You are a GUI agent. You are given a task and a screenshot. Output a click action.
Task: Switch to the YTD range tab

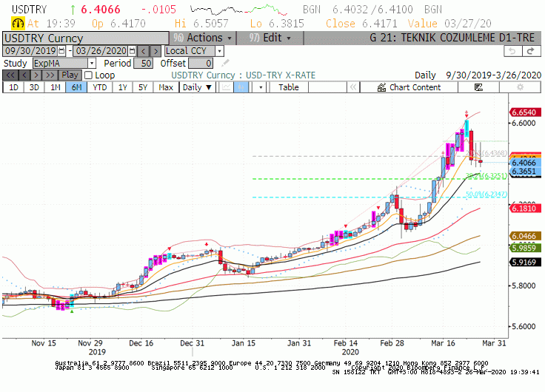tap(100, 87)
